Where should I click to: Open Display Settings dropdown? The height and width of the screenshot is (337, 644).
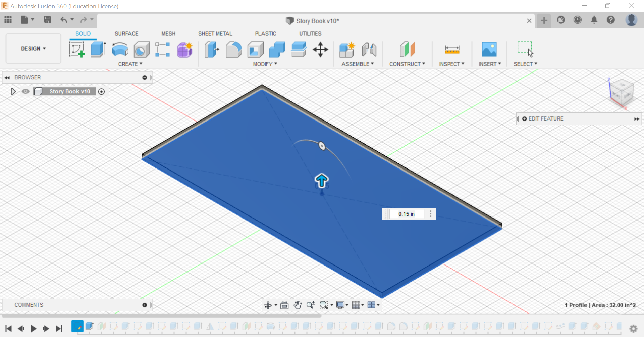coord(342,305)
